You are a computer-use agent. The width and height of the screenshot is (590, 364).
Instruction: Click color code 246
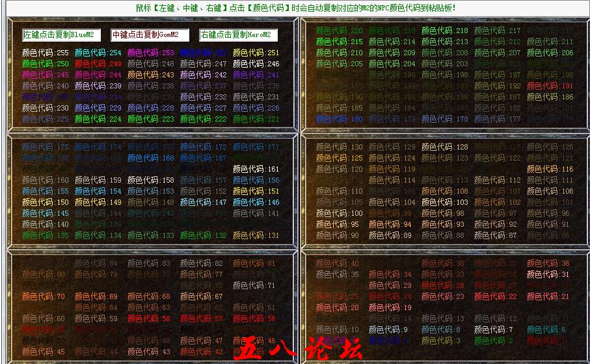tap(256, 64)
